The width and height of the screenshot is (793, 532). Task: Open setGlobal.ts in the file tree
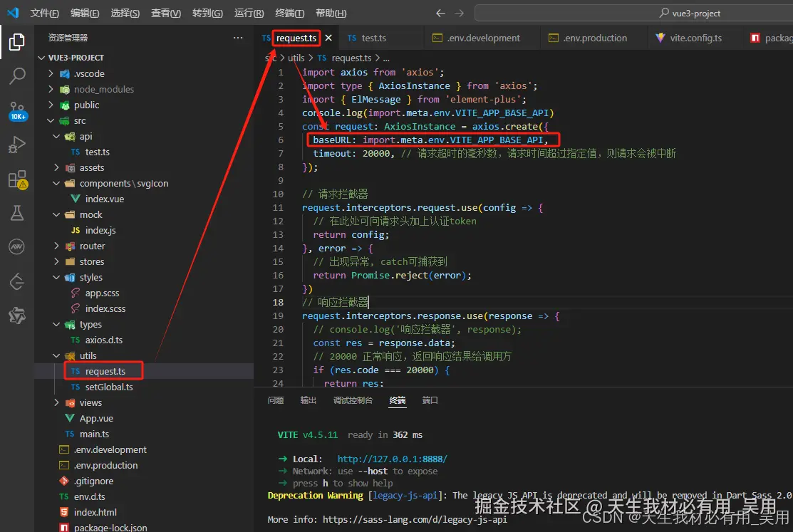pos(108,387)
